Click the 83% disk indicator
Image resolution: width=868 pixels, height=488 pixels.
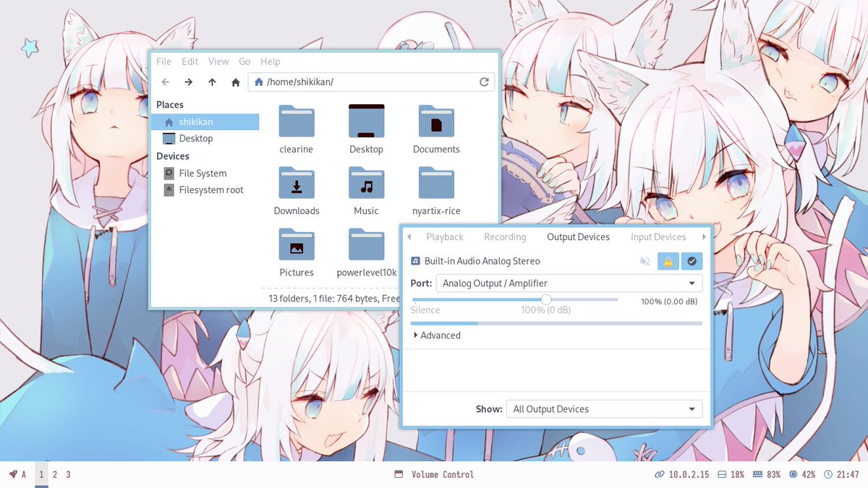[767, 474]
